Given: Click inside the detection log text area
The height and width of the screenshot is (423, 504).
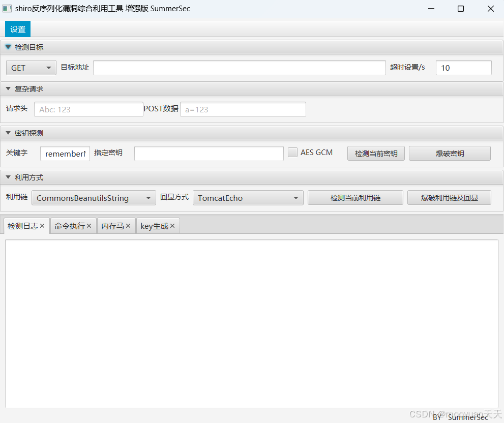Looking at the screenshot, I should pos(252,324).
